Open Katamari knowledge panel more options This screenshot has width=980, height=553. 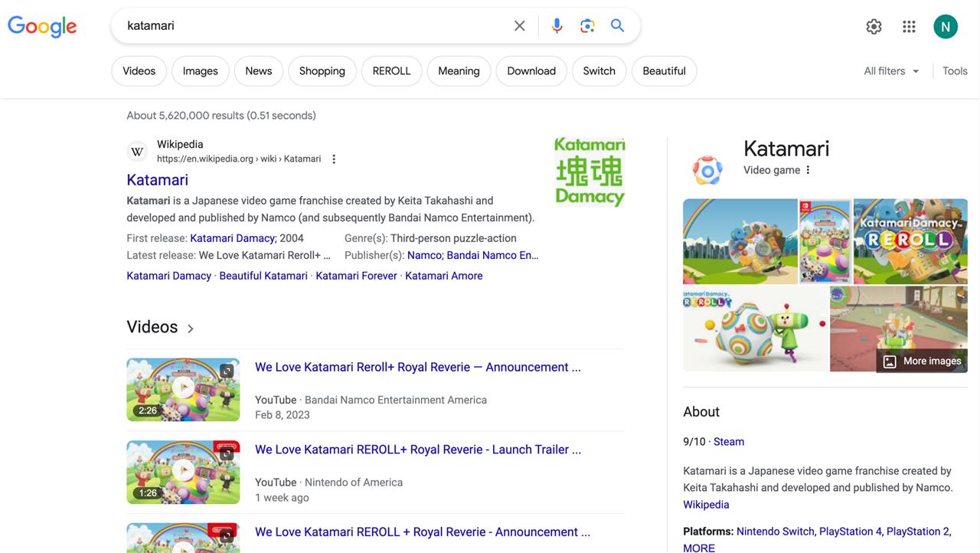click(808, 170)
